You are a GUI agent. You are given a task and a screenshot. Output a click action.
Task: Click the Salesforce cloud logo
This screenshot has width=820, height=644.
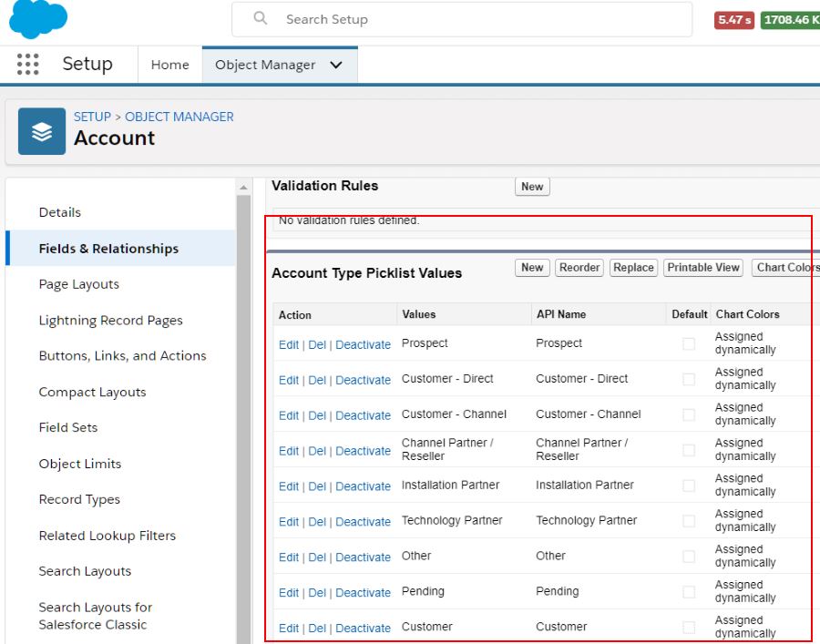38,19
